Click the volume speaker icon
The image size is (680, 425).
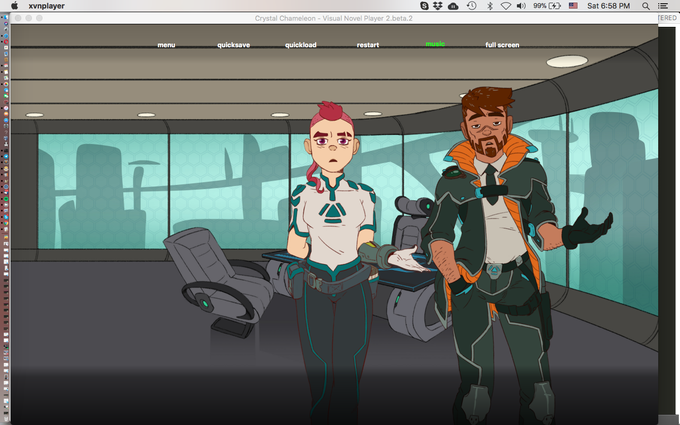pos(521,6)
